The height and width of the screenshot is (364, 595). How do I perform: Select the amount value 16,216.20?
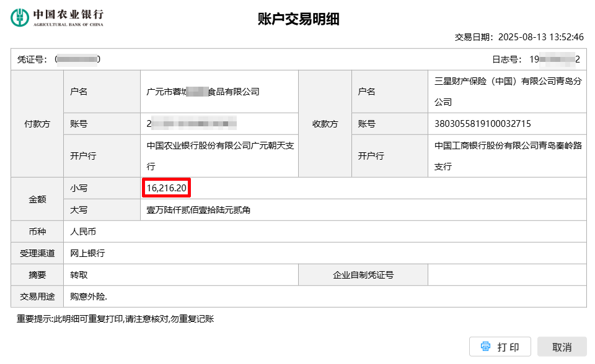(x=167, y=188)
